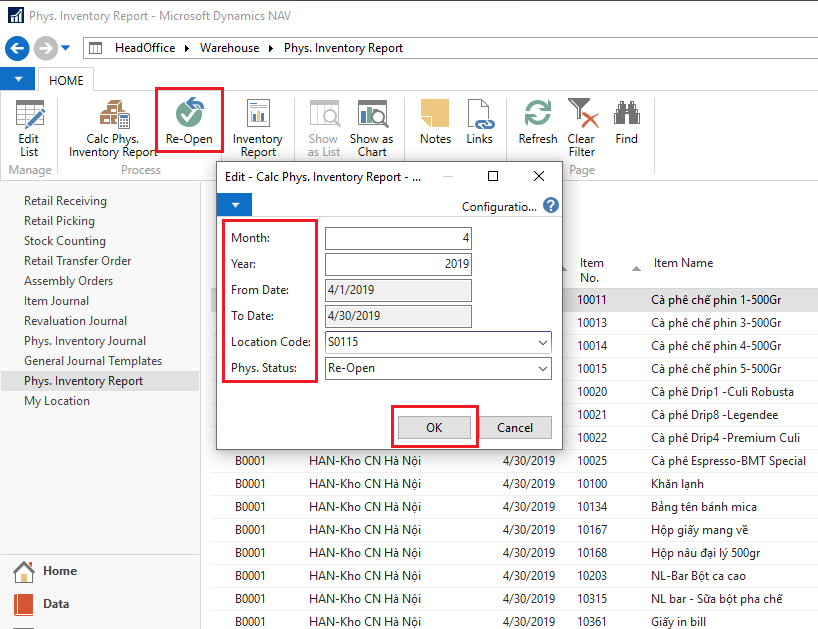Close the Calc Phys. Inventory dialog
818x629 pixels.
tap(539, 176)
